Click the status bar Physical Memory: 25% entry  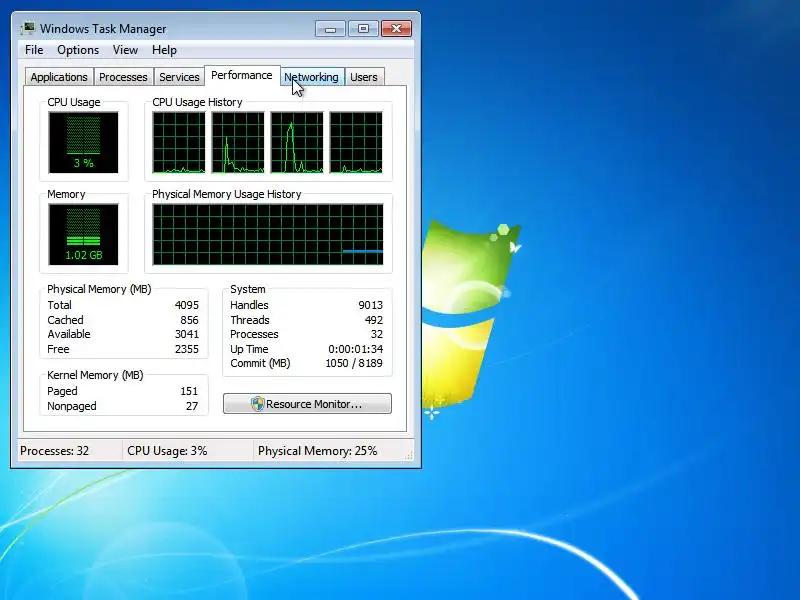(317, 451)
